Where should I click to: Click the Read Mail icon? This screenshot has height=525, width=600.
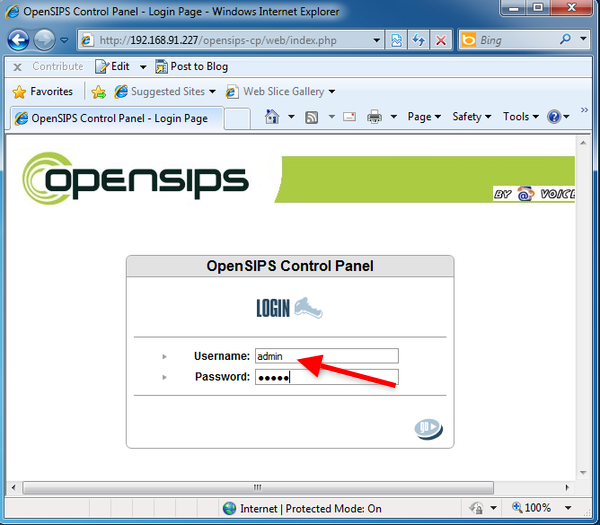(x=349, y=116)
